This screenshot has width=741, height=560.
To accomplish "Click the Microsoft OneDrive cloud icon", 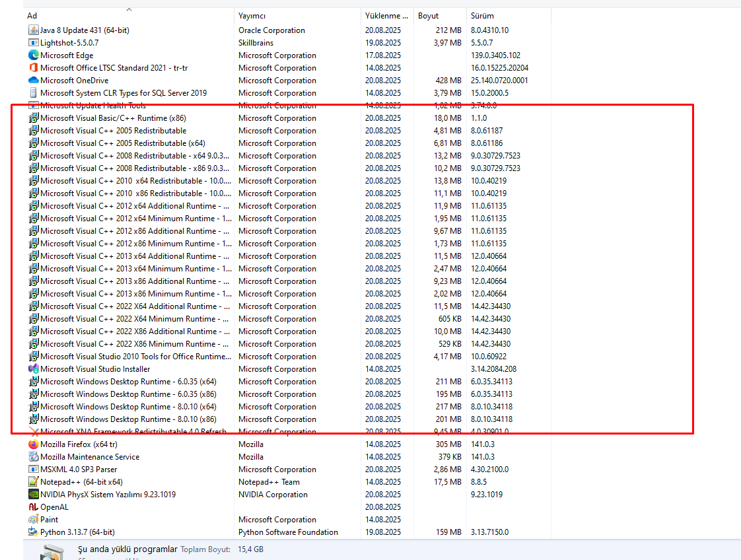I will coord(34,81).
